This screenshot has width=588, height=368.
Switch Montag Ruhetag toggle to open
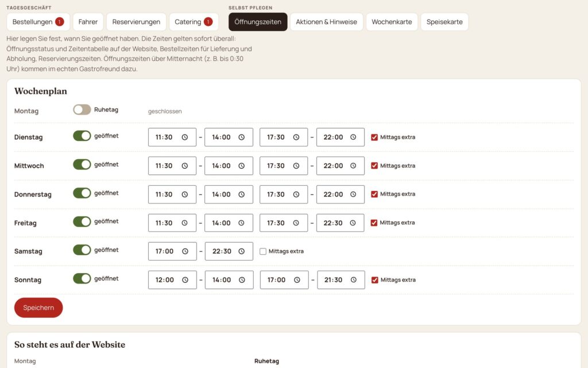(x=82, y=110)
